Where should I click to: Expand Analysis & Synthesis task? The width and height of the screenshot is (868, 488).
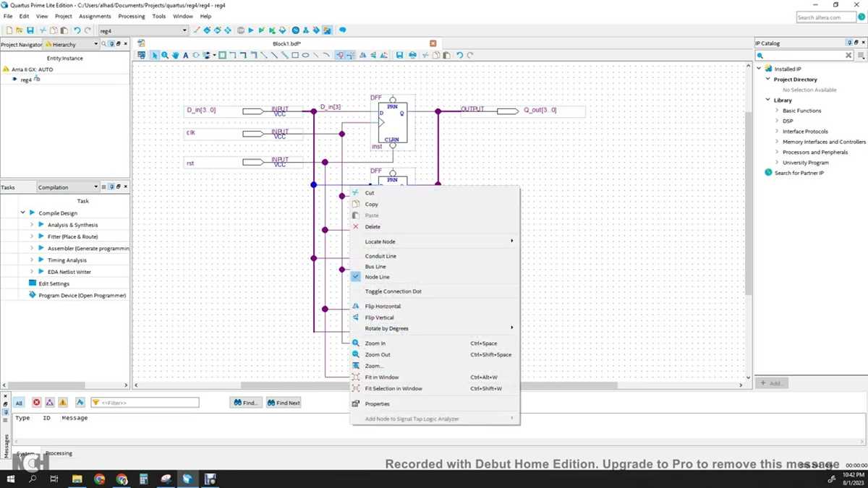32,225
